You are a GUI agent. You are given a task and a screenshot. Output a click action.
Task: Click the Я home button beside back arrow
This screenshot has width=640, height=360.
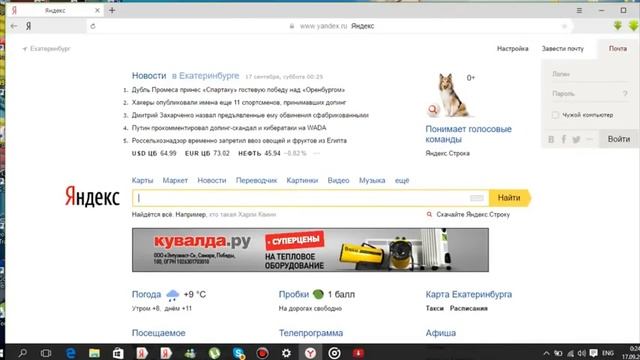[x=29, y=26]
